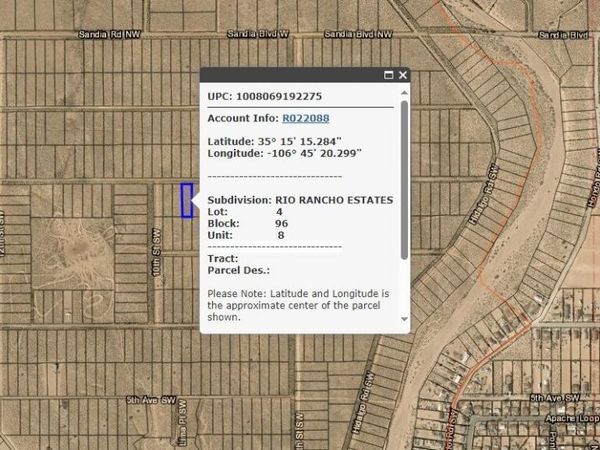The height and width of the screenshot is (450, 600).
Task: Maximize the parcel info popup
Action: 388,75
